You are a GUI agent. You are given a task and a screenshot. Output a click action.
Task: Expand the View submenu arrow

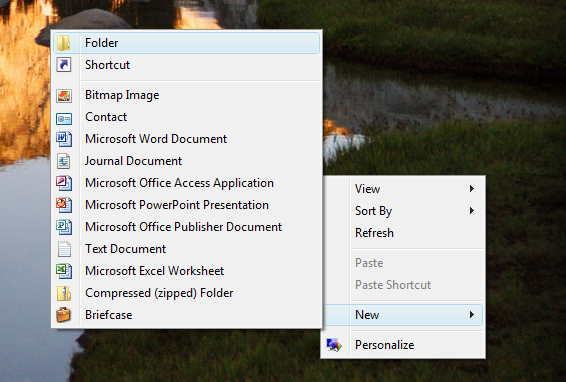point(471,188)
